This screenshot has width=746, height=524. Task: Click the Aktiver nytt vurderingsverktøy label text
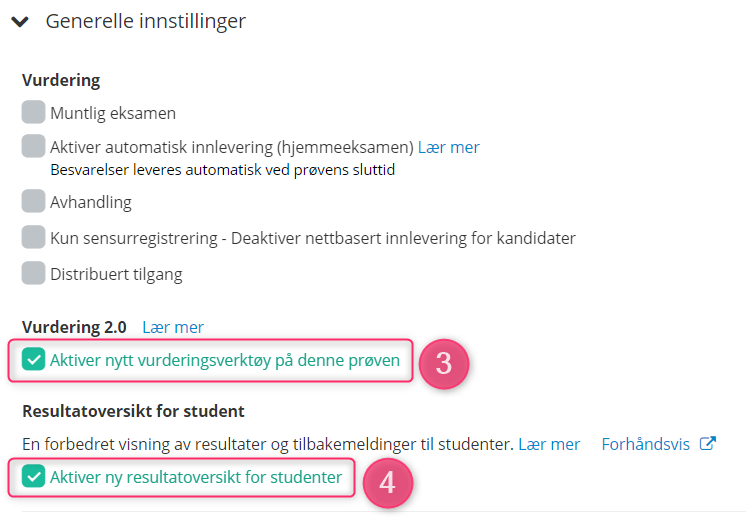click(x=225, y=360)
